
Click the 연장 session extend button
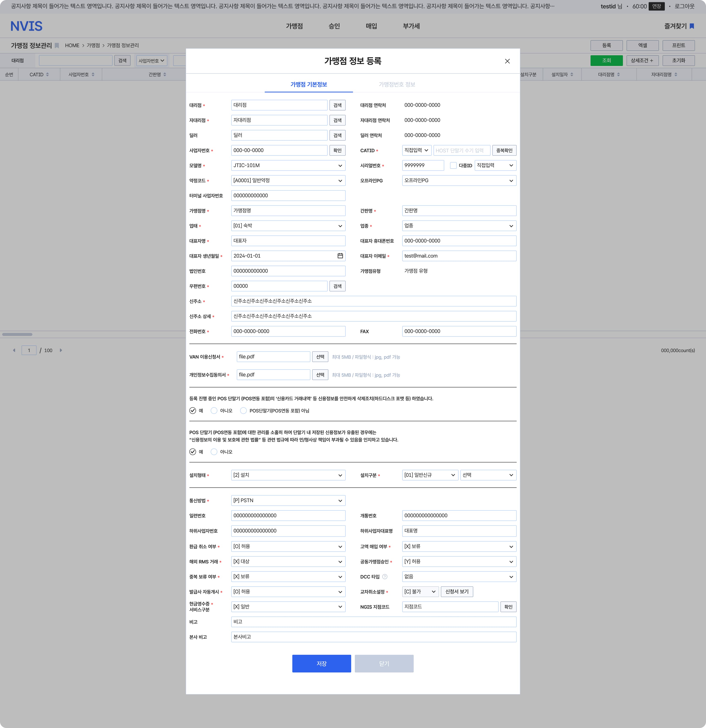coord(656,6)
